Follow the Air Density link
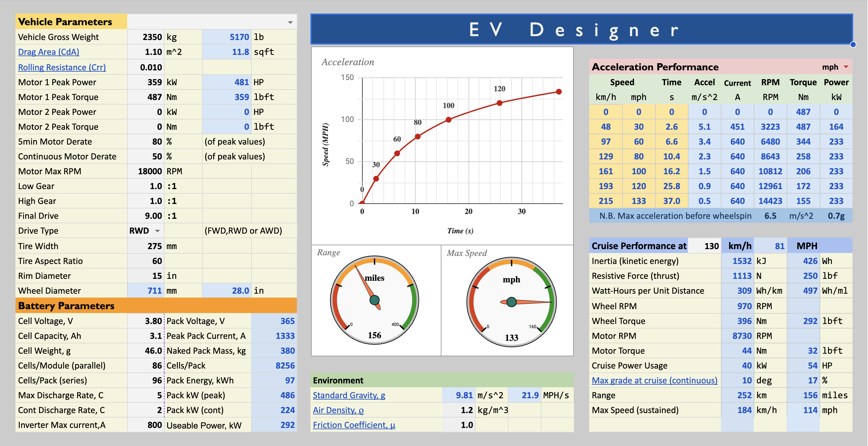This screenshot has width=868, height=446. point(338,410)
